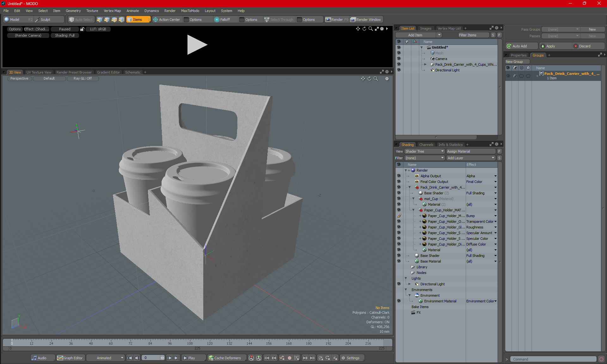Toggle visibility of the Base Material layer
Viewport: 607px width, 364px height.
[x=399, y=261]
